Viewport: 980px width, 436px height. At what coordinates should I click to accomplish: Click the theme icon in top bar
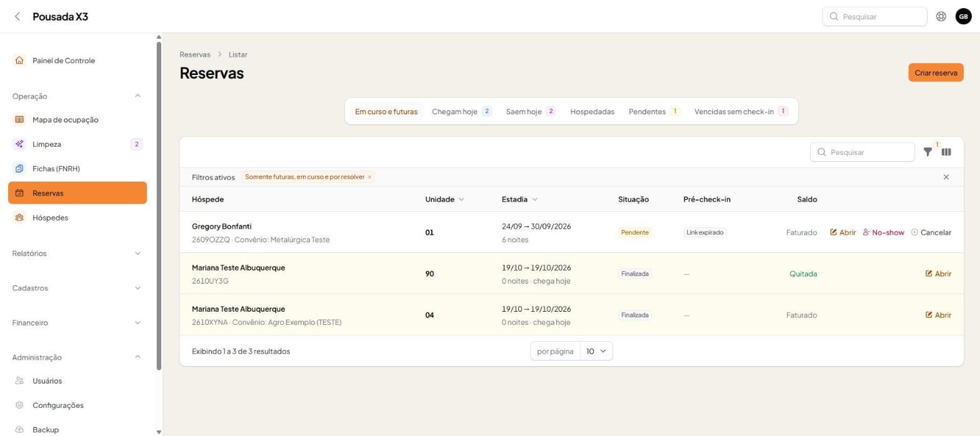pos(941,17)
